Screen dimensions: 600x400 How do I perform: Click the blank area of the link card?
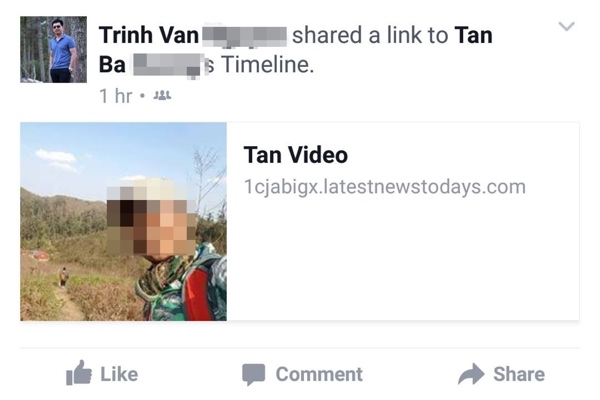click(402, 260)
